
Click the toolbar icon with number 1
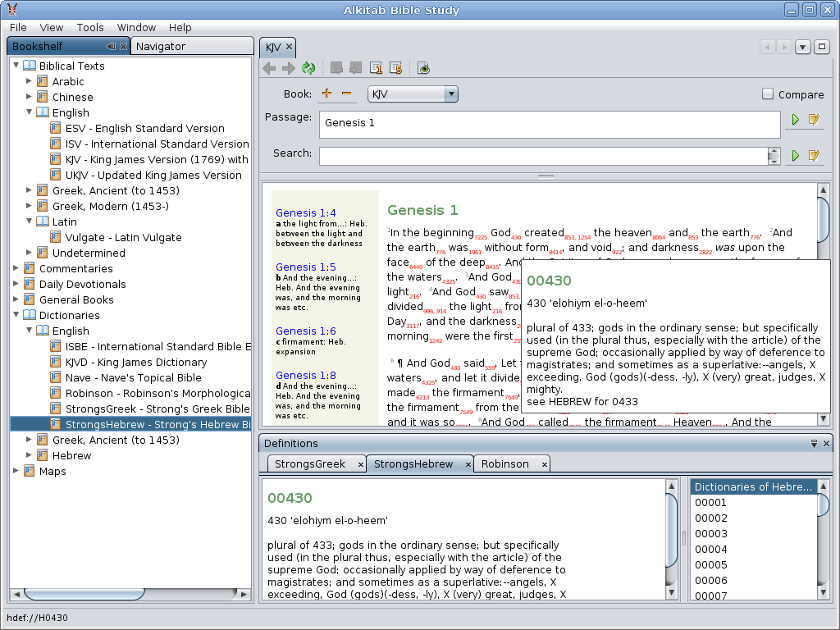(x=377, y=68)
